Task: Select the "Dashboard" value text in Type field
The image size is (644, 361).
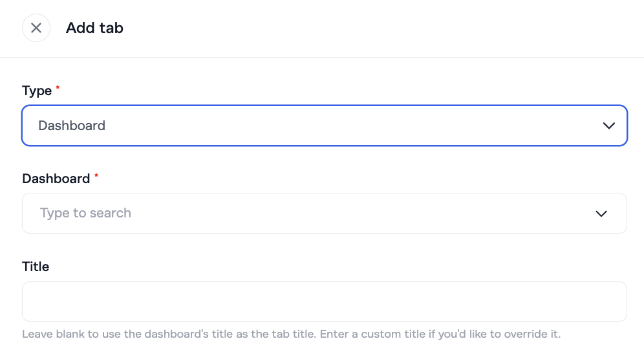Action: (72, 126)
